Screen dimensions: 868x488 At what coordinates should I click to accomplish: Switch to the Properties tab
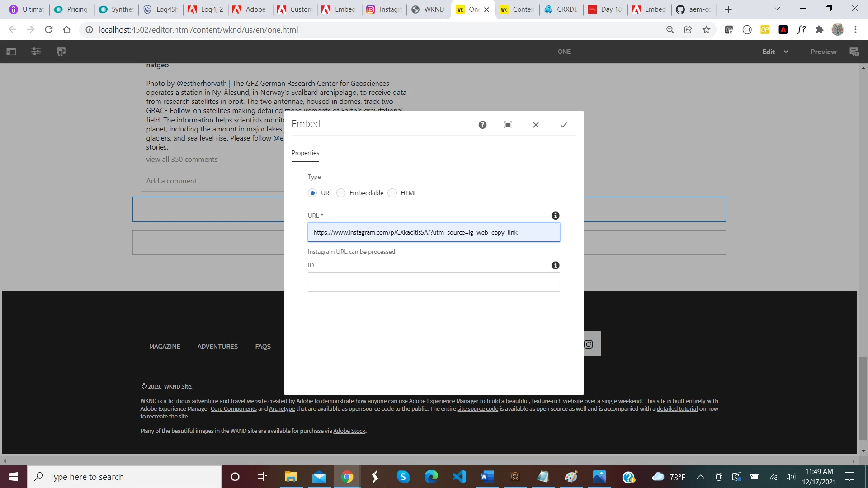pyautogui.click(x=305, y=153)
